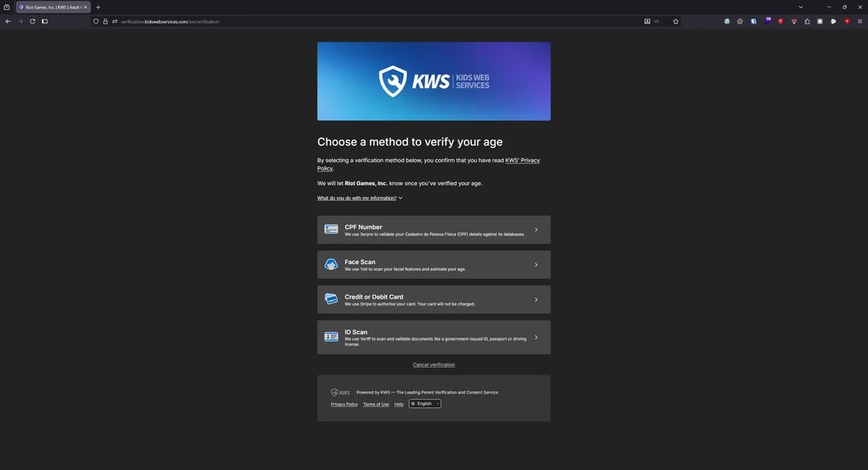This screenshot has width=868, height=470.
Task: Choose the ID Scan verification method
Action: click(x=434, y=337)
